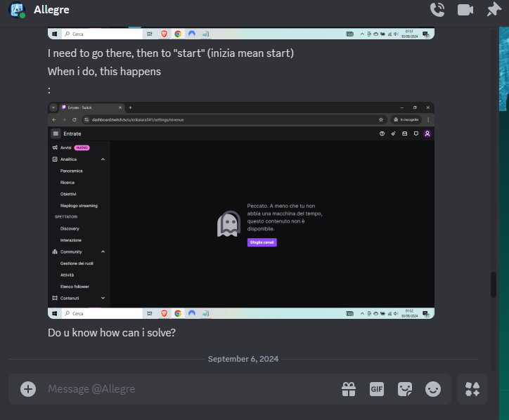Open the inbox icon in Twitch screenshot header
Image resolution: width=509 pixels, height=420 pixels.
click(x=404, y=133)
